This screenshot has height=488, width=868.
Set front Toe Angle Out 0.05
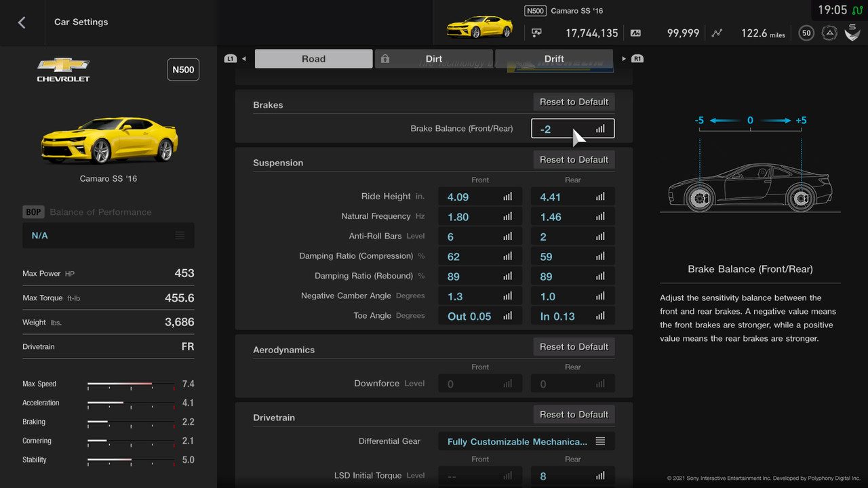(x=480, y=316)
